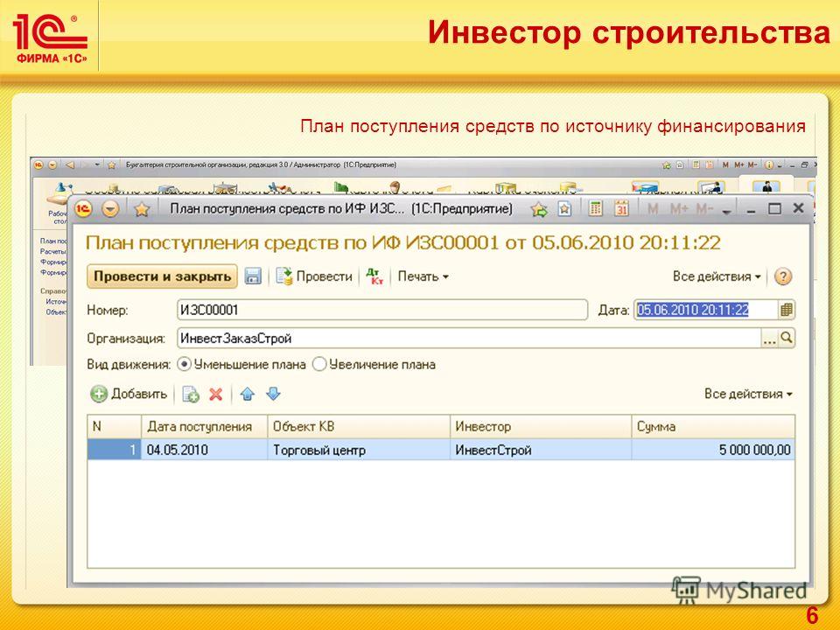Click the 'Провести' button
The image size is (840, 630).
[314, 276]
